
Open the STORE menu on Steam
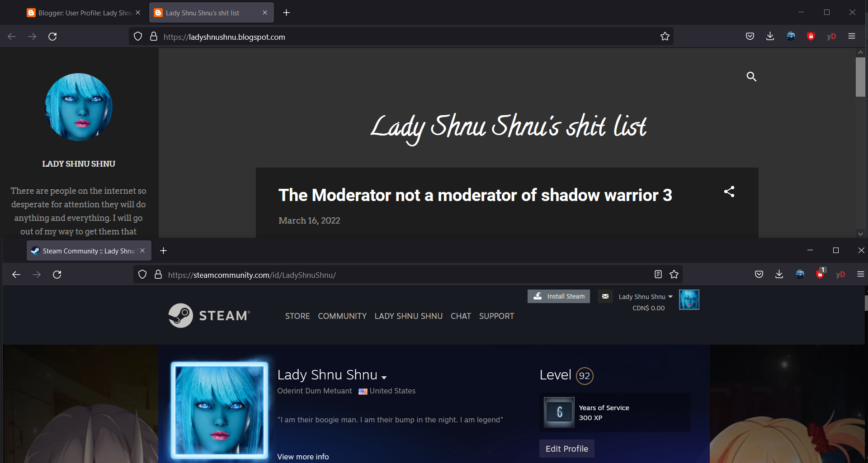297,316
